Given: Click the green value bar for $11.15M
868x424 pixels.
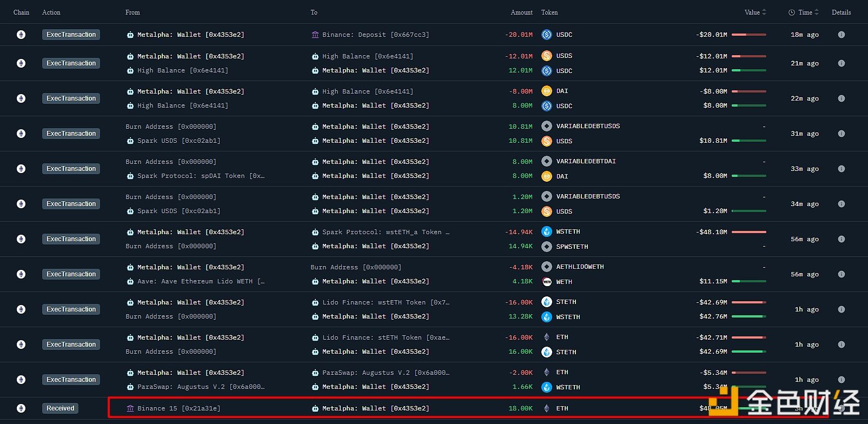Looking at the screenshot, I should click(x=749, y=281).
